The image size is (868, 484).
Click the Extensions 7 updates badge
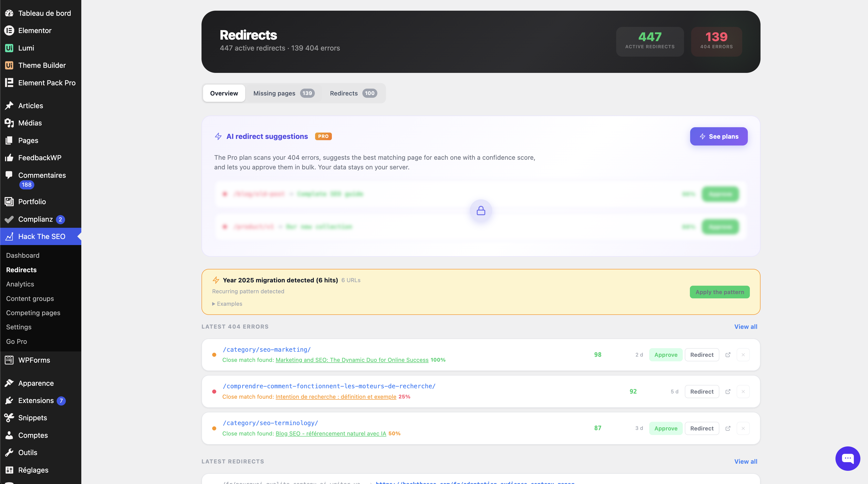61,401
